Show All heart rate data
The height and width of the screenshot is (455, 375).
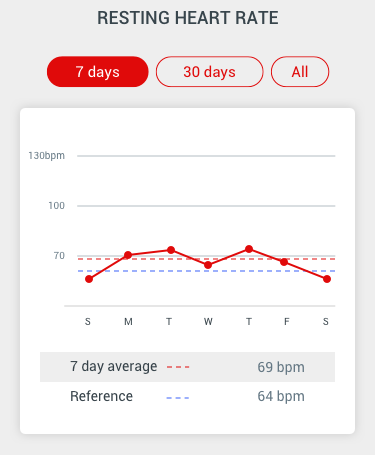pos(300,72)
